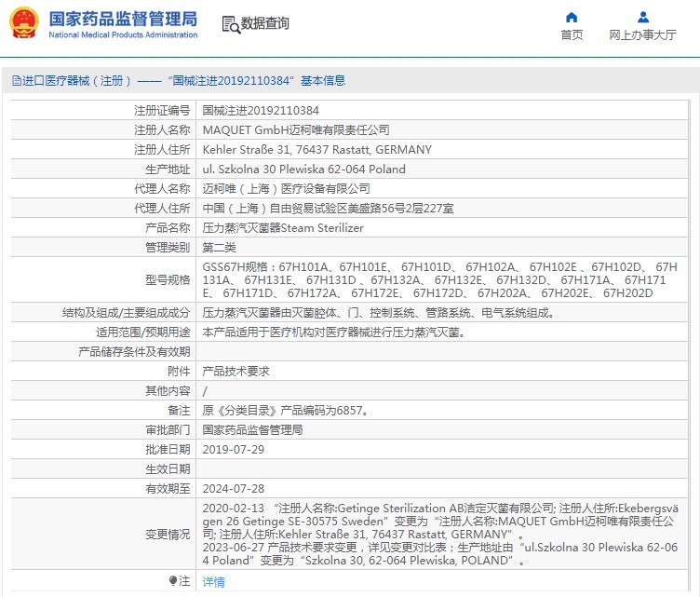Image resolution: width=700 pixels, height=597 pixels.
Task: Open 网上办事大厅 text link
Action: pos(643,34)
